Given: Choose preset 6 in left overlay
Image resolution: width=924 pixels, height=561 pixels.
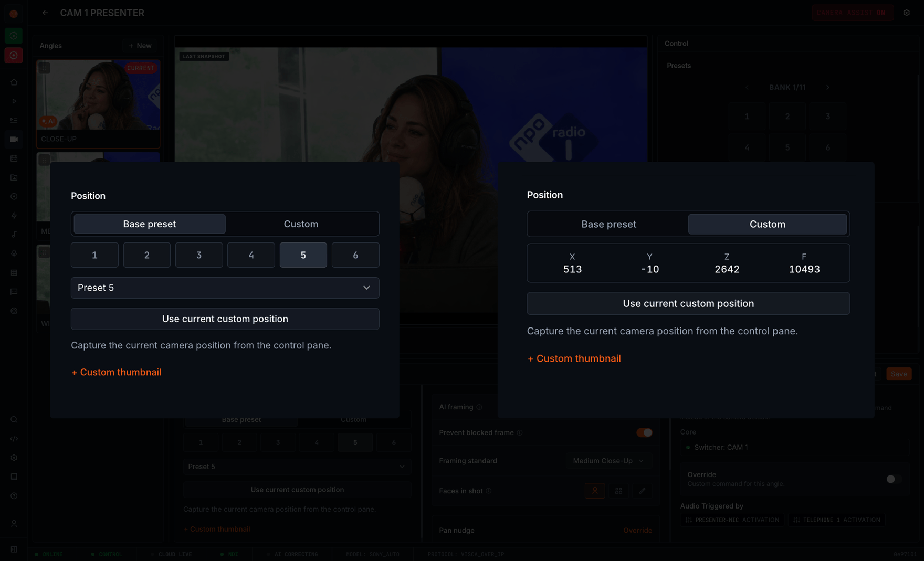Looking at the screenshot, I should tap(355, 255).
